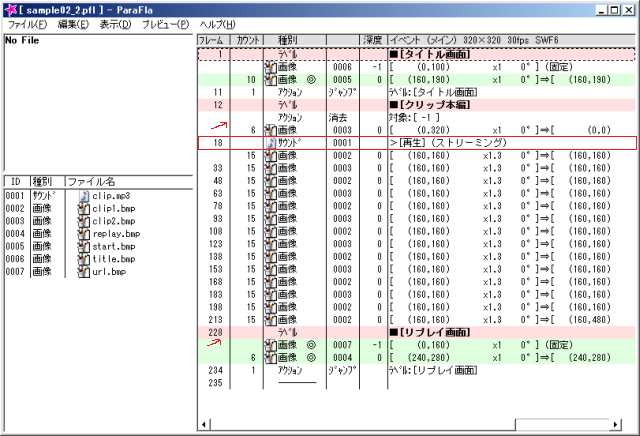640x436 pixels.
Task: Click the ファイル名 header in the file list
Action: pyautogui.click(x=129, y=182)
